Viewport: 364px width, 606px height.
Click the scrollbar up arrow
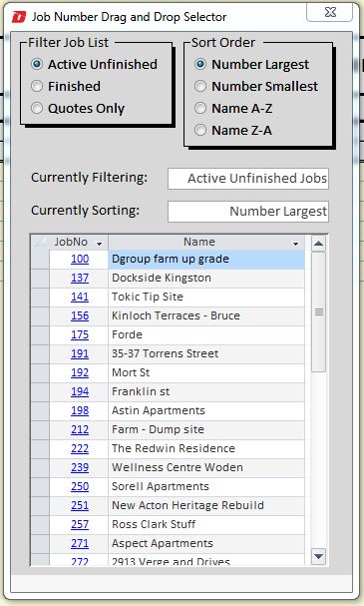pyautogui.click(x=318, y=244)
